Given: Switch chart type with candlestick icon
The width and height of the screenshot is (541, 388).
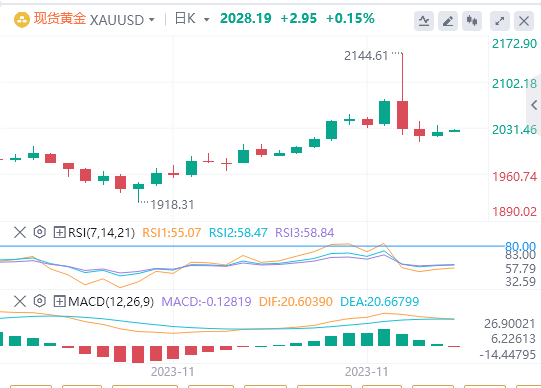Looking at the screenshot, I should point(472,21).
